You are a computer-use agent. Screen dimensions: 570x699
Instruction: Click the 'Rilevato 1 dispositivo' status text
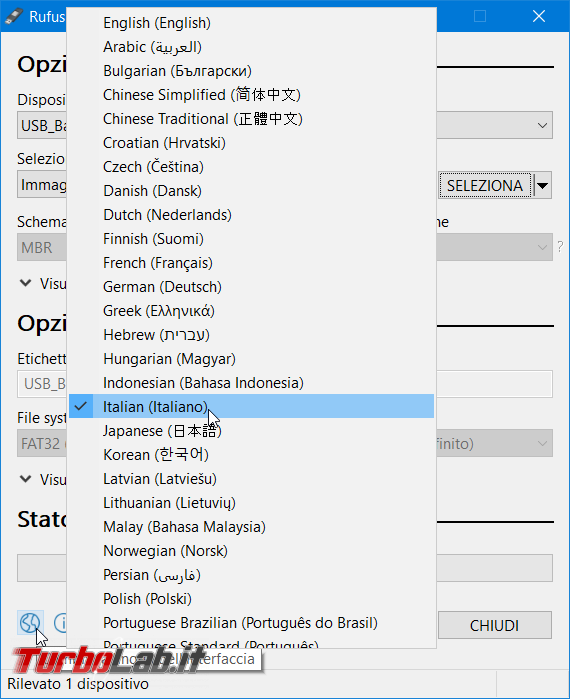point(78,684)
